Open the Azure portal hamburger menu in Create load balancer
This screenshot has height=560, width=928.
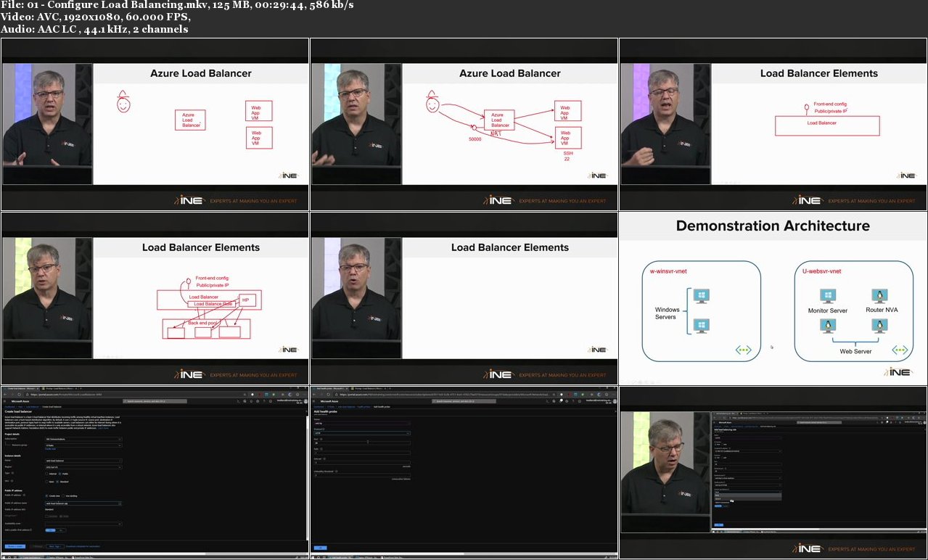click(x=4, y=401)
